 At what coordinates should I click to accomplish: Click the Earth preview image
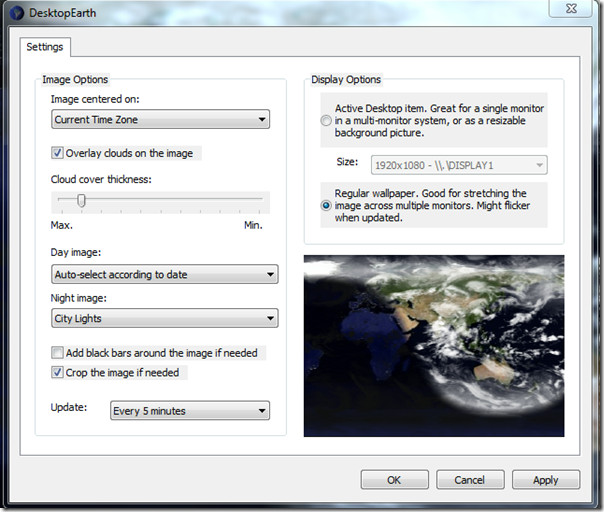point(434,346)
